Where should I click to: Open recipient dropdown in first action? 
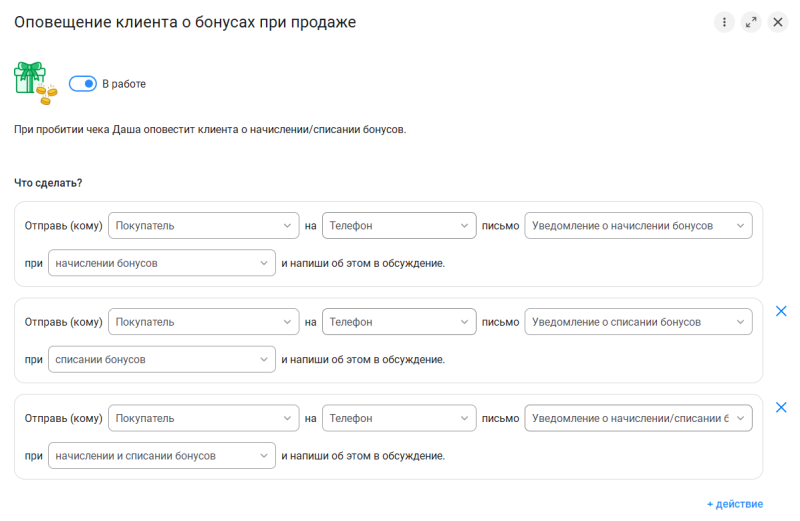[x=203, y=226]
